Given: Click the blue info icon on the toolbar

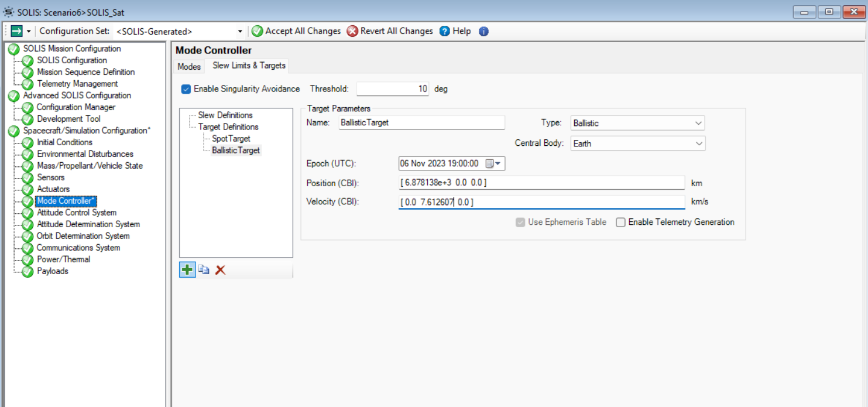Looking at the screenshot, I should [x=483, y=31].
